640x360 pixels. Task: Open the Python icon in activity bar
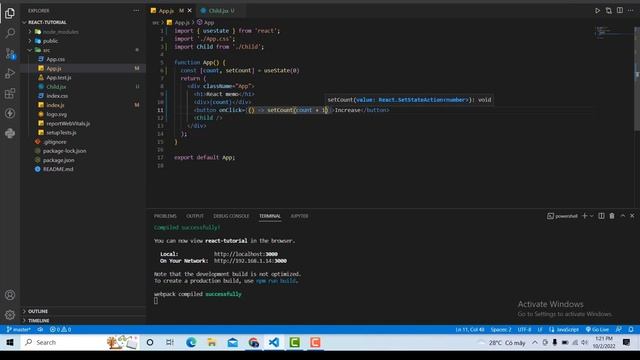10,133
